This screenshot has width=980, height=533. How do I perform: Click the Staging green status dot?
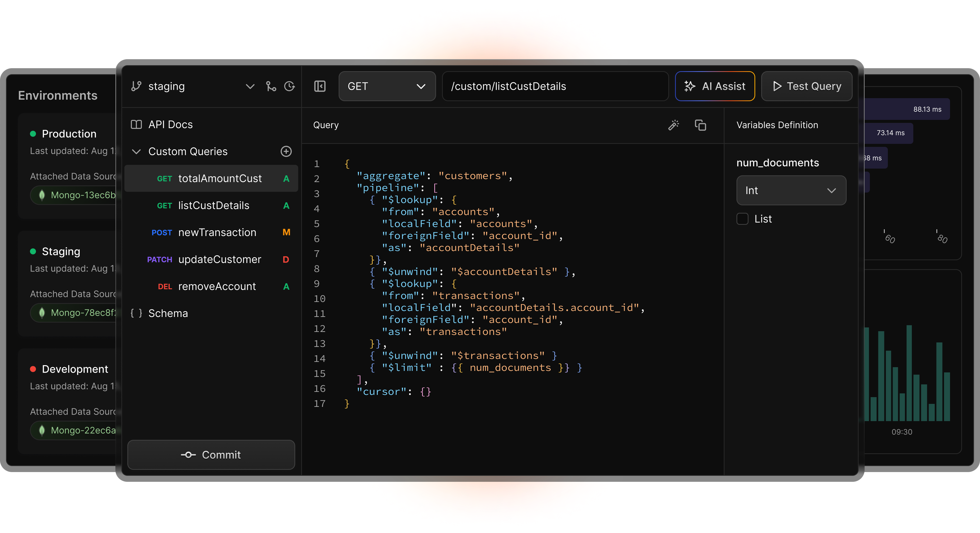click(x=33, y=252)
